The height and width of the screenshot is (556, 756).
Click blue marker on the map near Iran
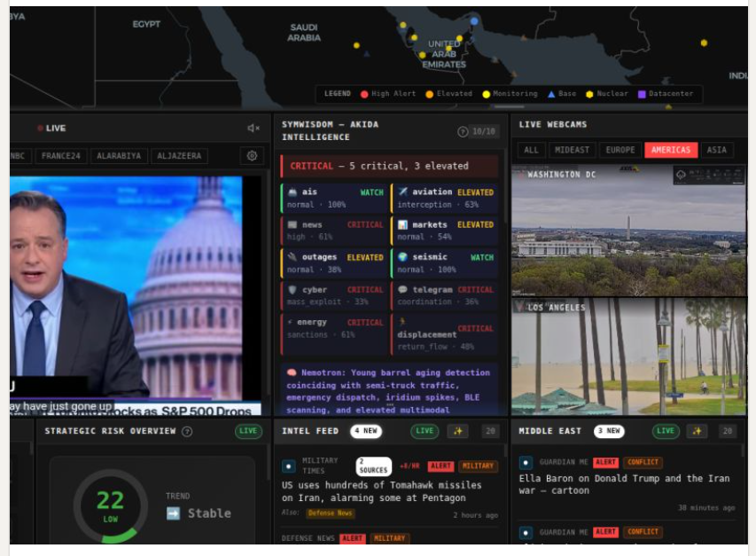474,21
